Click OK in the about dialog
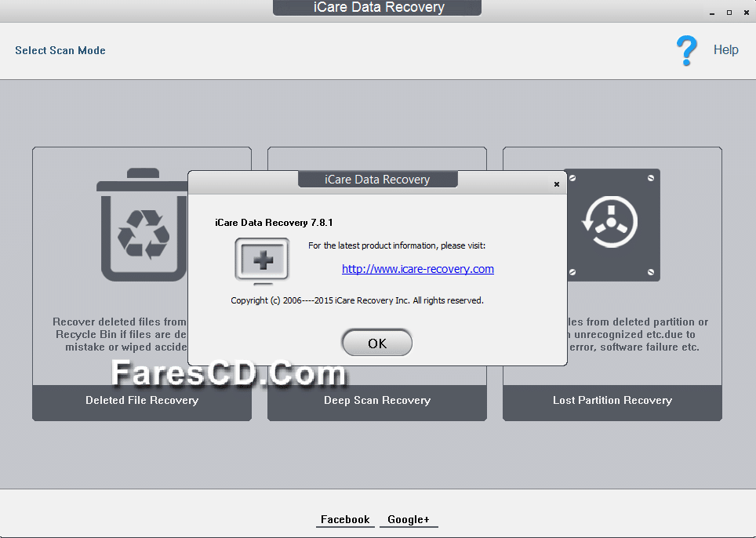 pos(377,344)
